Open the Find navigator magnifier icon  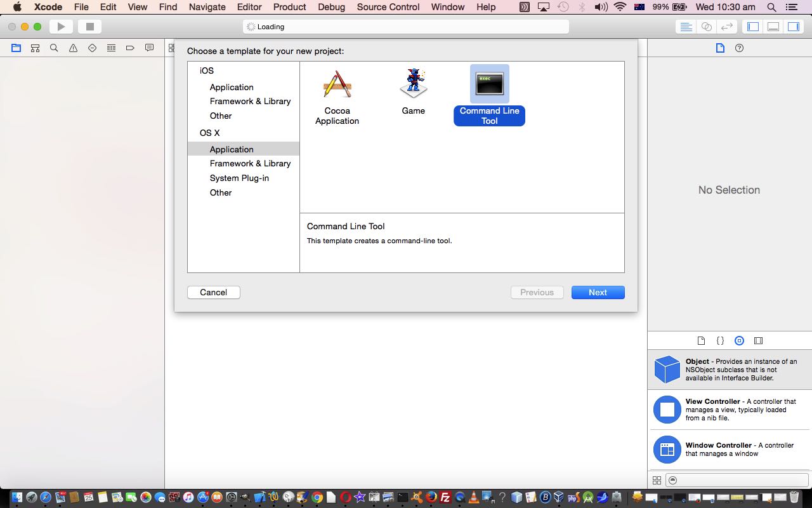pos(54,48)
